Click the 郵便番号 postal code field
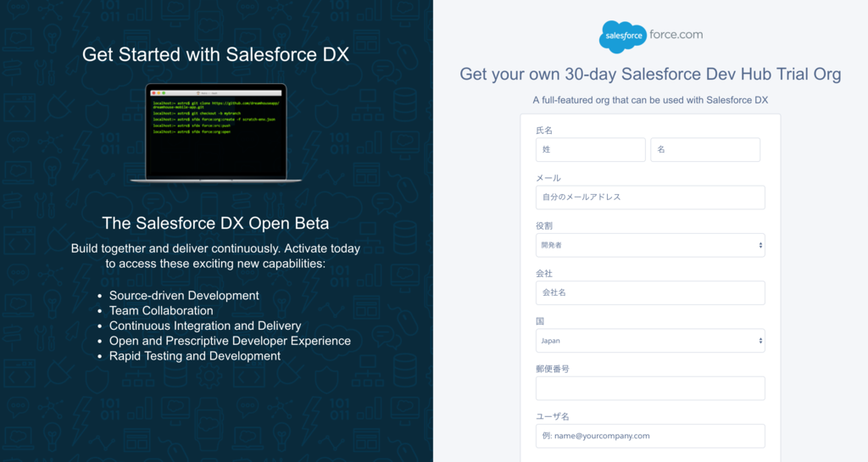The height and width of the screenshot is (462, 868). [x=650, y=388]
